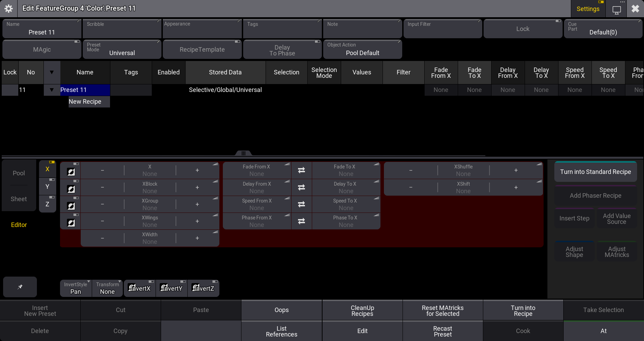Select the Z axis tab
The width and height of the screenshot is (644, 341).
tap(47, 204)
